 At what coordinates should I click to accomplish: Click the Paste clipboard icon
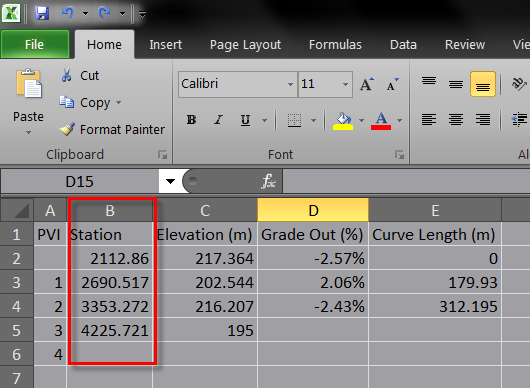[x=28, y=84]
